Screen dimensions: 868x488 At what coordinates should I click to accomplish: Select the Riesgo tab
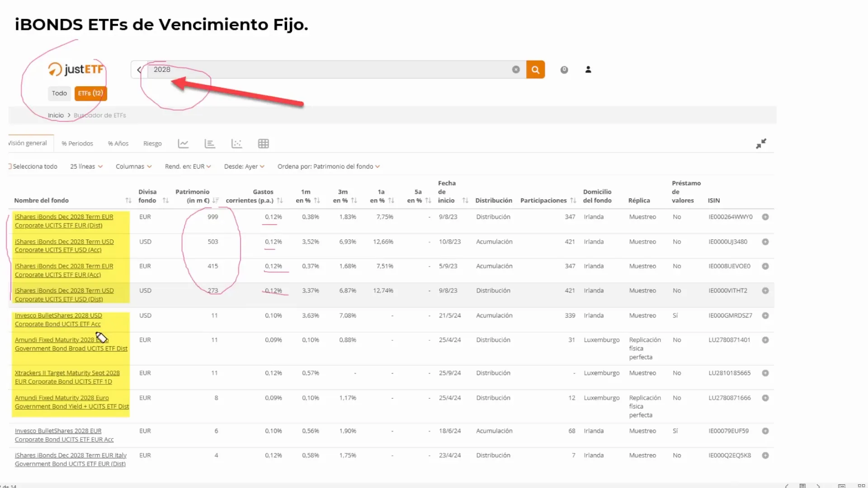click(x=152, y=144)
